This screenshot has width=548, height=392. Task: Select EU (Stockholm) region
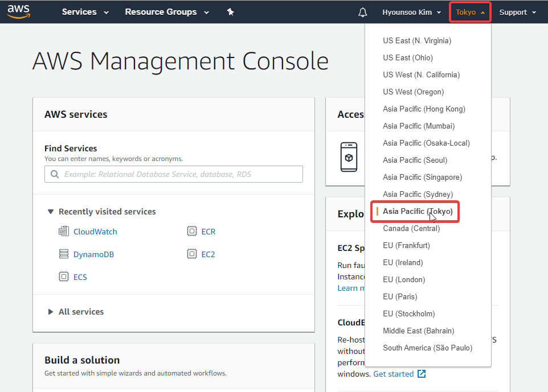pyautogui.click(x=409, y=314)
